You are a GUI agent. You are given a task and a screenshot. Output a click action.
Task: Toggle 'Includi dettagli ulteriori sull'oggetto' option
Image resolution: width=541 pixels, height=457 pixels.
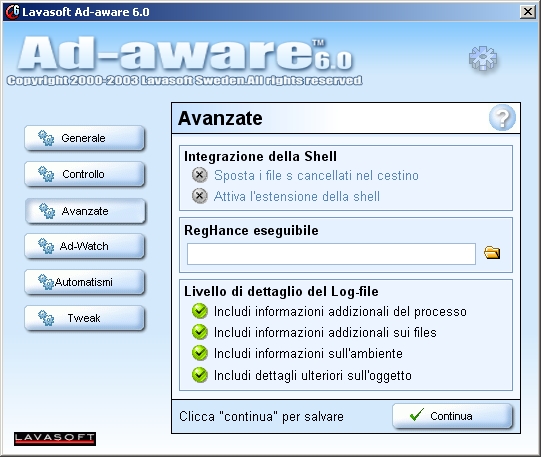click(x=200, y=375)
